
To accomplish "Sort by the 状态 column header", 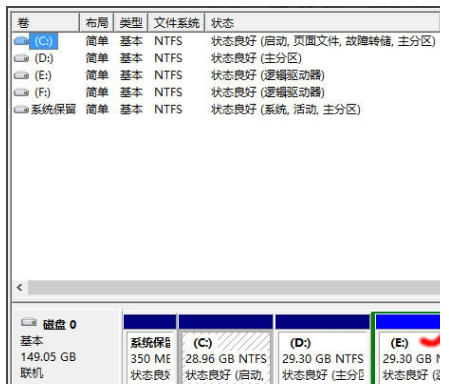I will [x=322, y=23].
